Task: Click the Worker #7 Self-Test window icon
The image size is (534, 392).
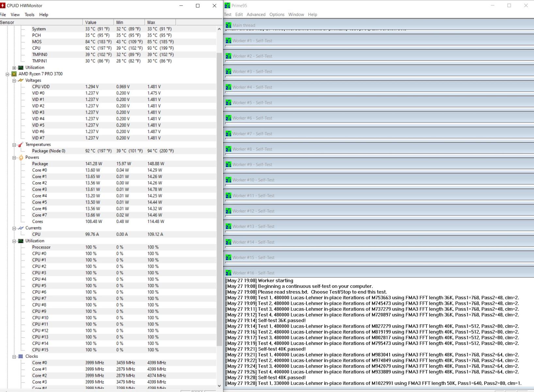Action: (228, 133)
